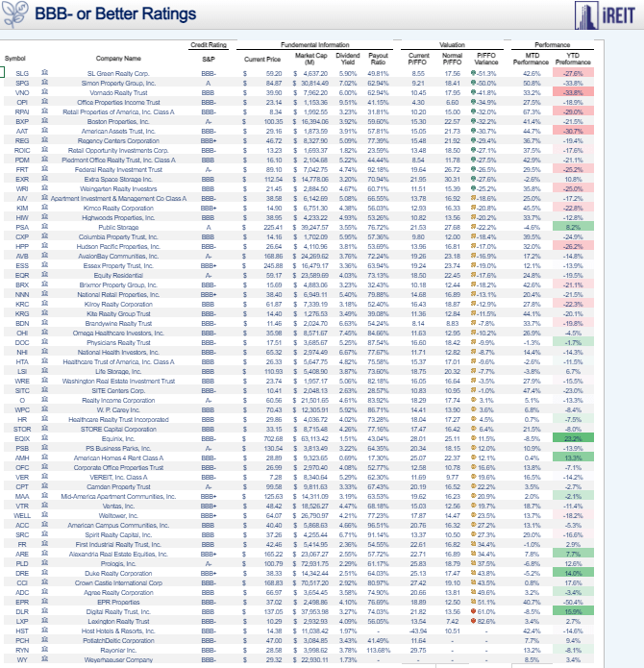Click the green 23.2% YTD cell for EQIX
The height and width of the screenshot is (668, 644).
click(x=573, y=438)
